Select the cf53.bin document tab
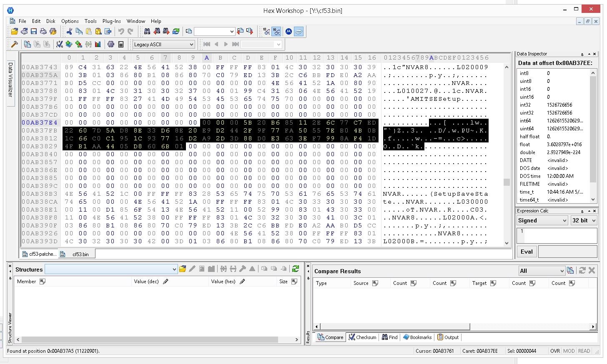The height and width of the screenshot is (364, 607). 77,254
